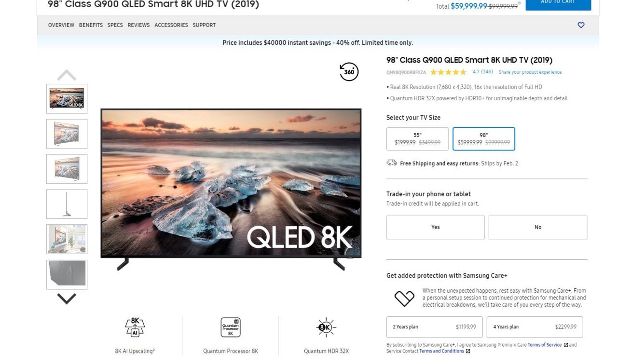Click Add to Cart button
This screenshot has height=364, width=617.
[558, 4]
